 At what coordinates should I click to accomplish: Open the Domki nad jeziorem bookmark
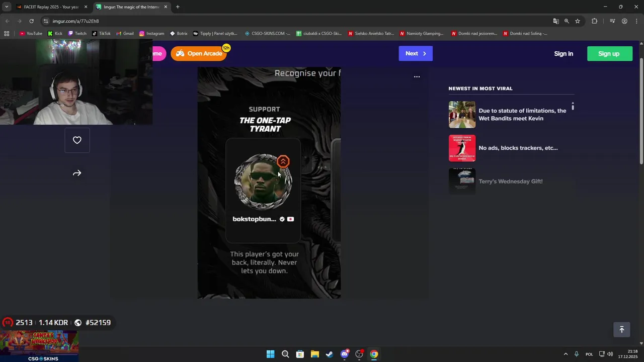tap(474, 34)
